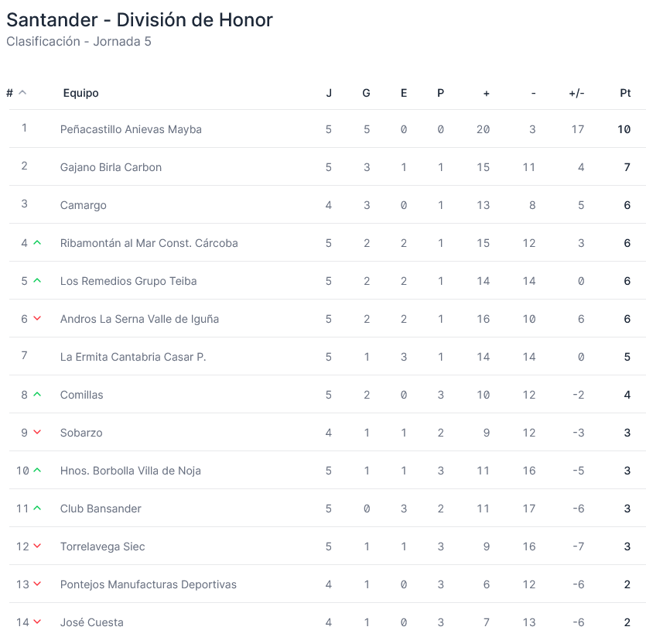This screenshot has height=644, width=646.
Task: Sort by Pt points column header
Action: 625,93
